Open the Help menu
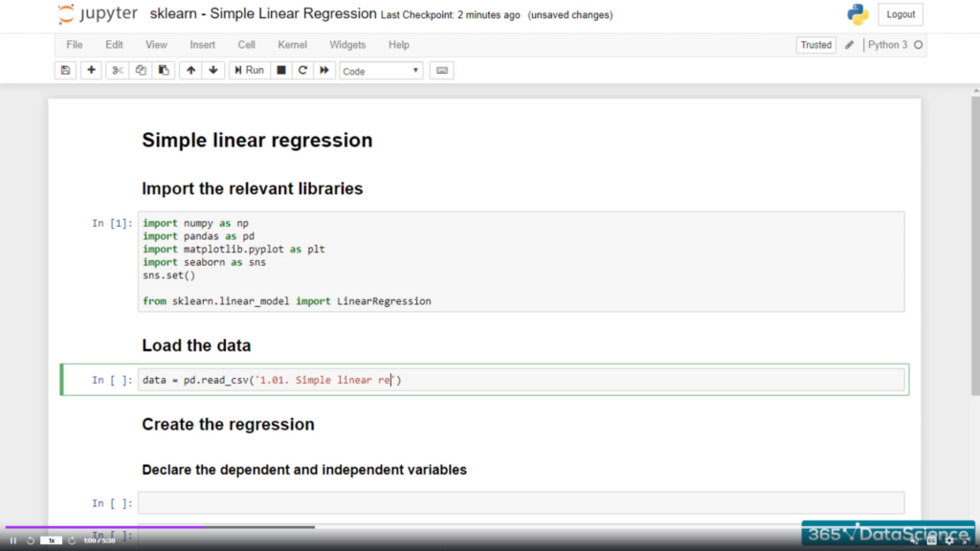This screenshot has width=980, height=551. pyautogui.click(x=399, y=45)
